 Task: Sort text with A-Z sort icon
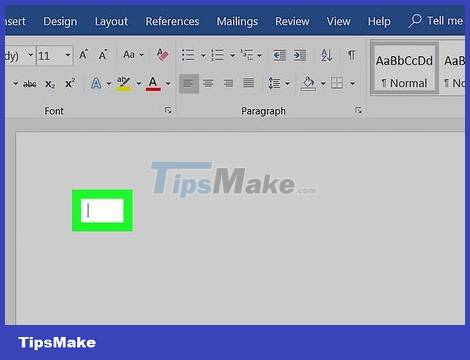tap(326, 55)
